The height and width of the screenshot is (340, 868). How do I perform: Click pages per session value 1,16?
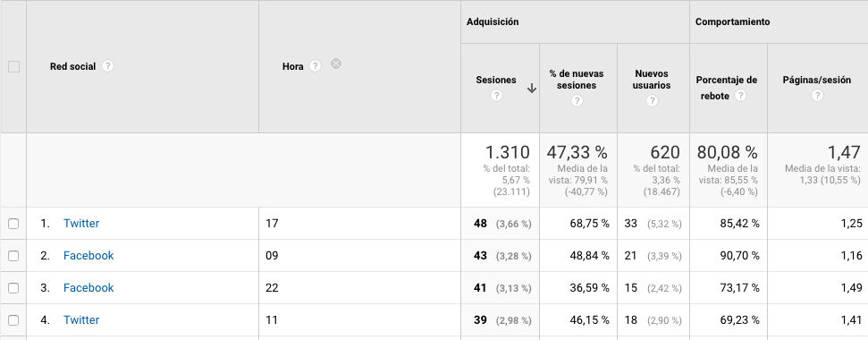pyautogui.click(x=853, y=255)
